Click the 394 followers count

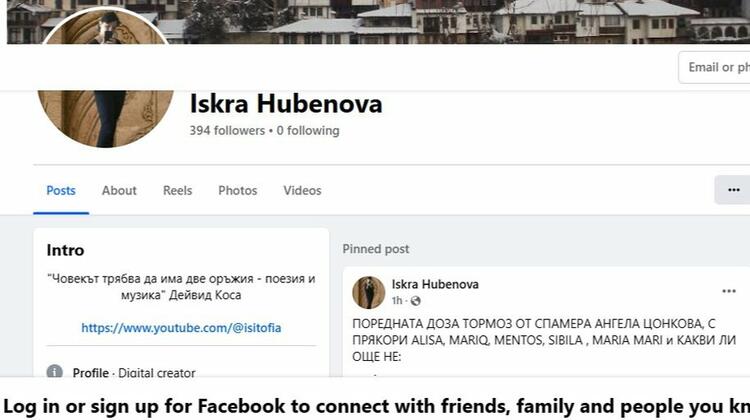[227, 131]
